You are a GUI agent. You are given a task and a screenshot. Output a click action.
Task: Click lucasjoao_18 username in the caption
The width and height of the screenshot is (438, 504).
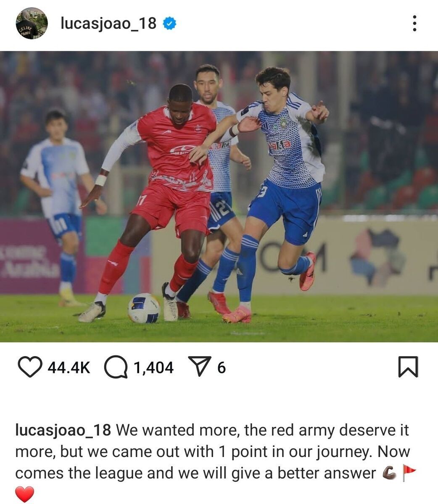click(63, 430)
